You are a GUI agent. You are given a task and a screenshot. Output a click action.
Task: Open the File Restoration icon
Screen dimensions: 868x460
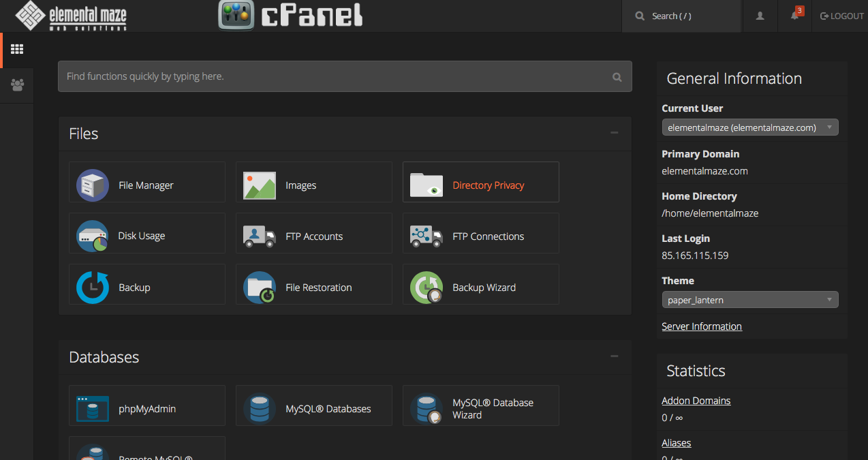point(260,288)
